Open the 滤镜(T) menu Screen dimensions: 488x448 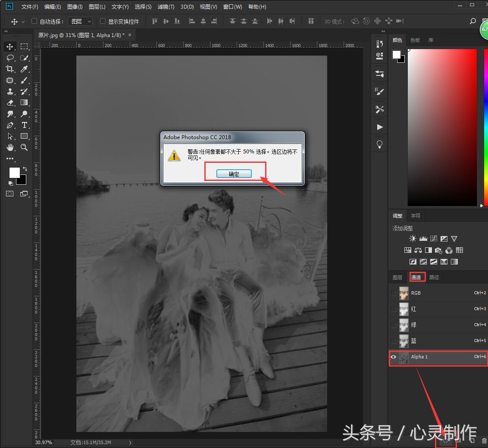coord(166,7)
